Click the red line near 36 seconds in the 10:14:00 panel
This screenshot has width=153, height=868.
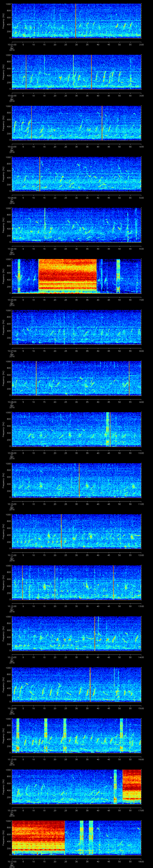tap(90, 684)
